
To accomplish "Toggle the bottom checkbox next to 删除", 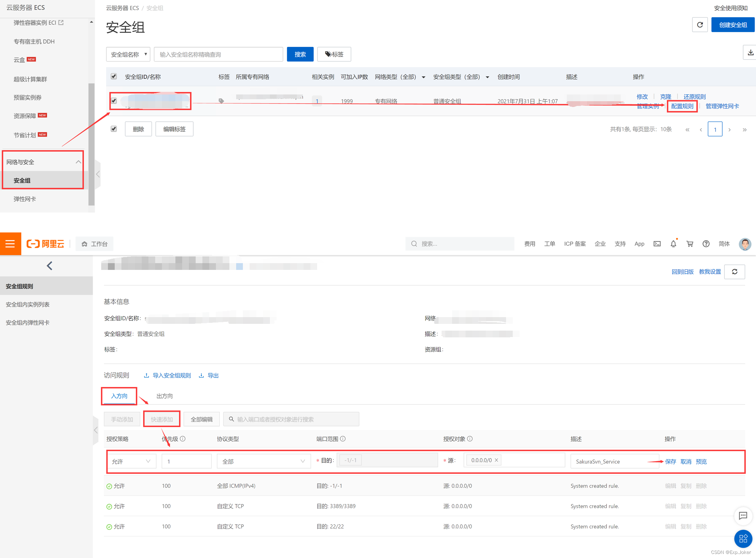I will (114, 129).
